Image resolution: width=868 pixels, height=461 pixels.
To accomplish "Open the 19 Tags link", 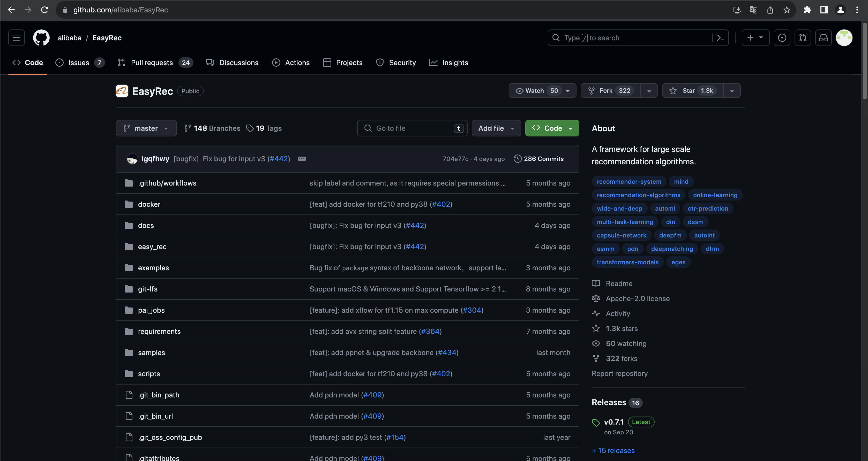I will (x=264, y=128).
